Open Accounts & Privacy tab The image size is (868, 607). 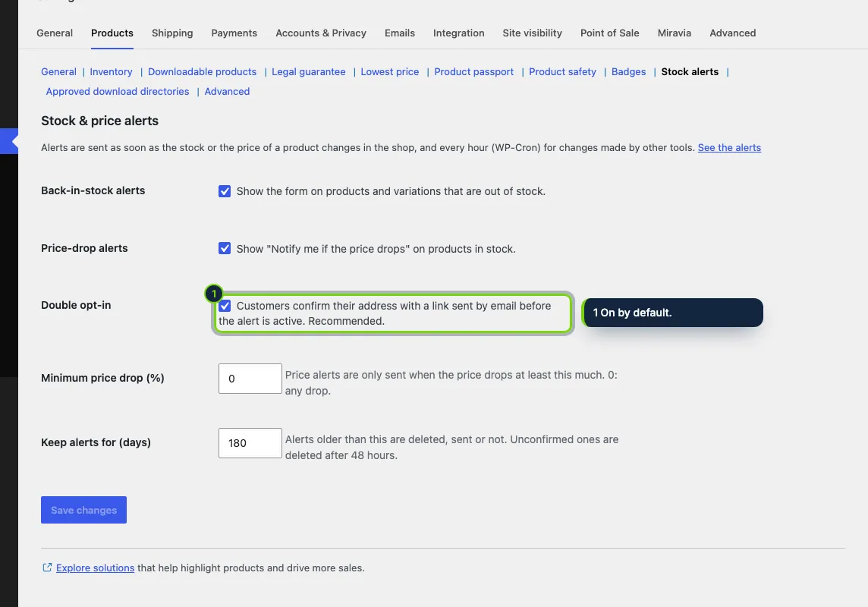(321, 33)
